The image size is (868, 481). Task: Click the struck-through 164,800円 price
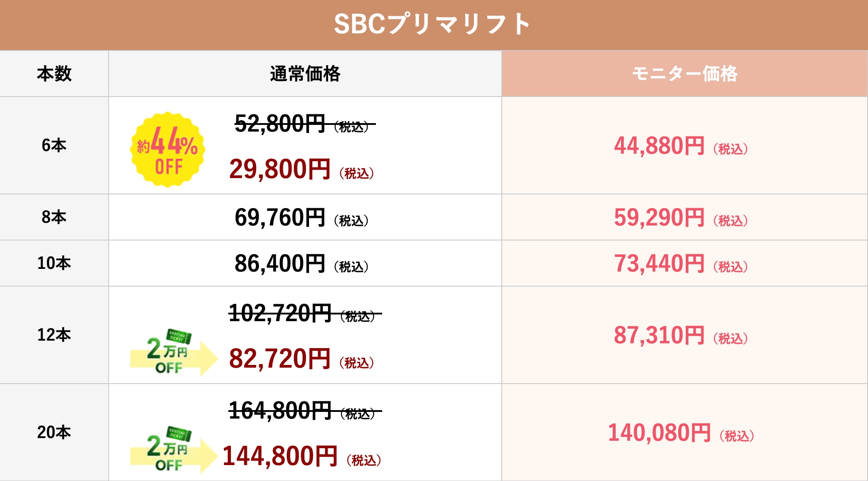click(x=280, y=411)
